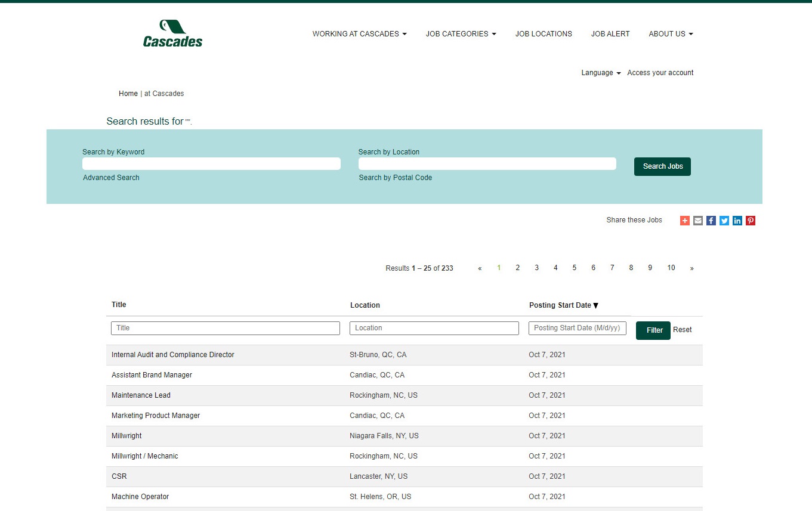Screen dimensions: 812x511
Task: Open the Internal Audit and Compliance Director job
Action: (173, 355)
